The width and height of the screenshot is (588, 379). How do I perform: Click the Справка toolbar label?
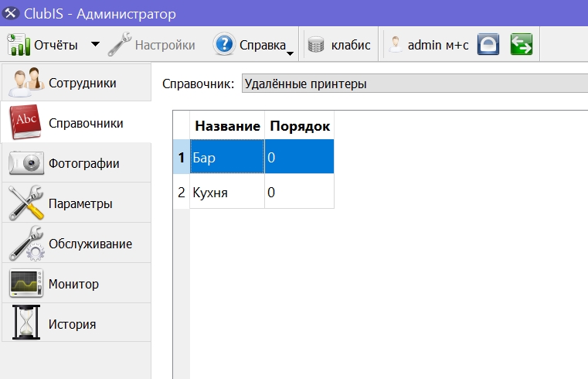263,45
